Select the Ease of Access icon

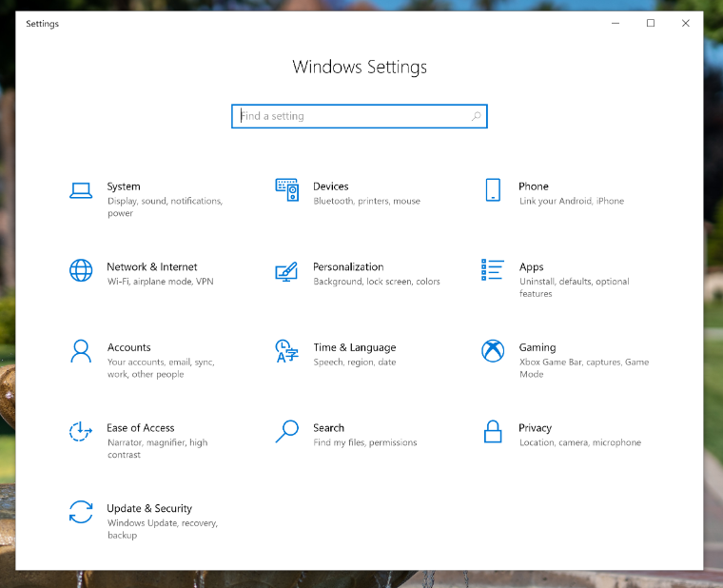pos(81,432)
